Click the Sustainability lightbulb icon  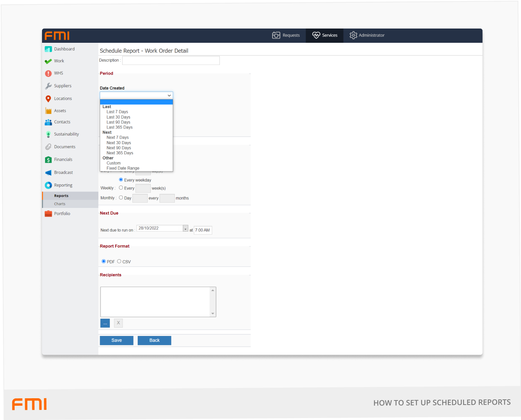(x=48, y=134)
